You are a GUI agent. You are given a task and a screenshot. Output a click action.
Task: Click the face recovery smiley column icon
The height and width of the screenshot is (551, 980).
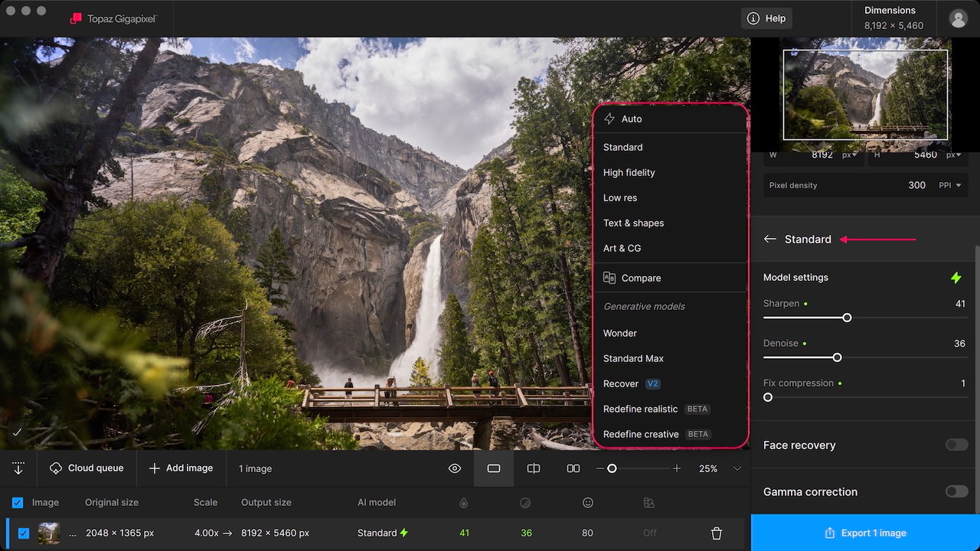588,503
